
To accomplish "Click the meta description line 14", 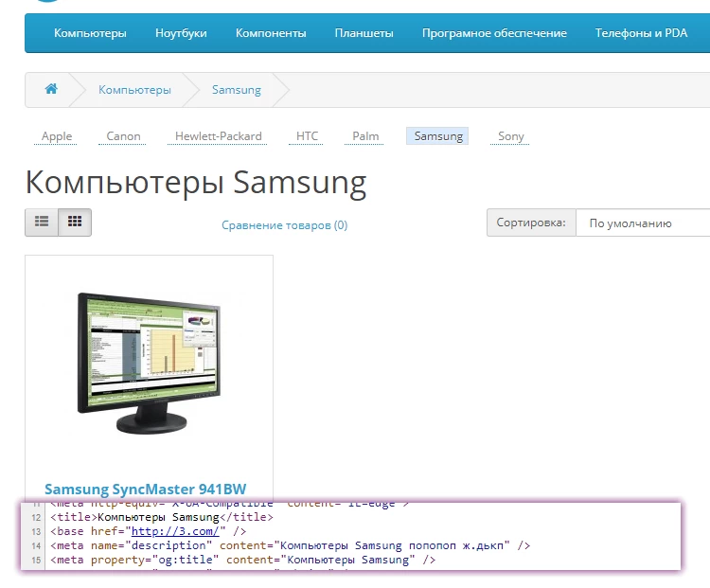I will coord(291,545).
